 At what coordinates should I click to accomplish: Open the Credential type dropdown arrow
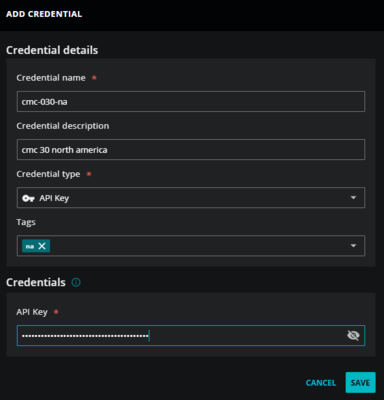click(x=353, y=198)
